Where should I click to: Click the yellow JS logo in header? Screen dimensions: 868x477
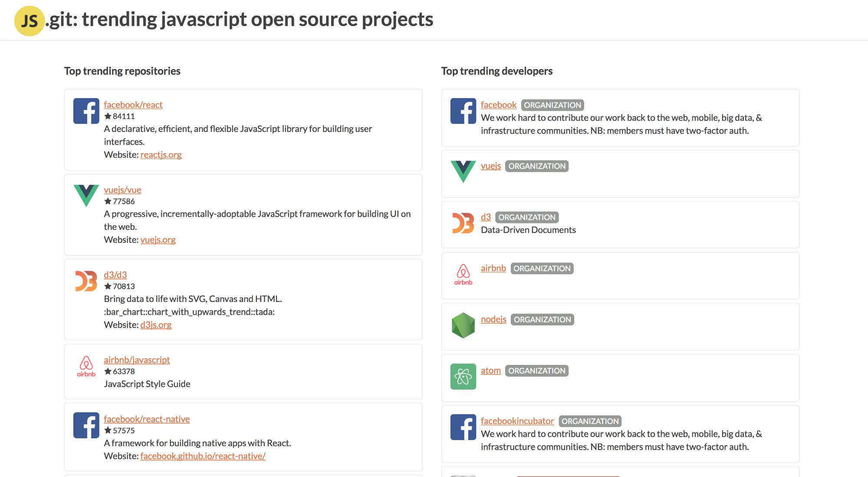click(30, 20)
